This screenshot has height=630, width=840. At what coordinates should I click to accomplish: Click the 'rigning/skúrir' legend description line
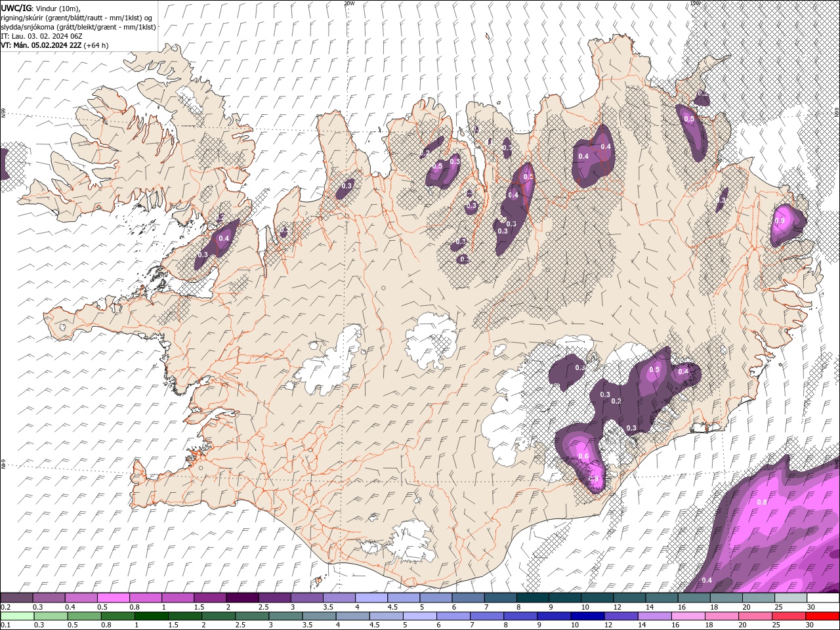[77, 18]
